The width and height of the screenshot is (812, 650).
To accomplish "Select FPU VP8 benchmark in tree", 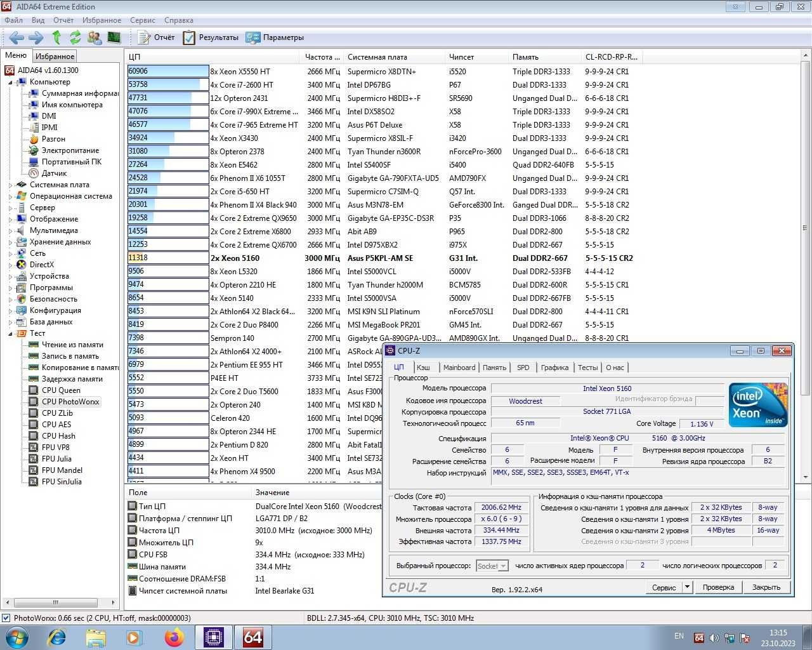I will click(56, 448).
